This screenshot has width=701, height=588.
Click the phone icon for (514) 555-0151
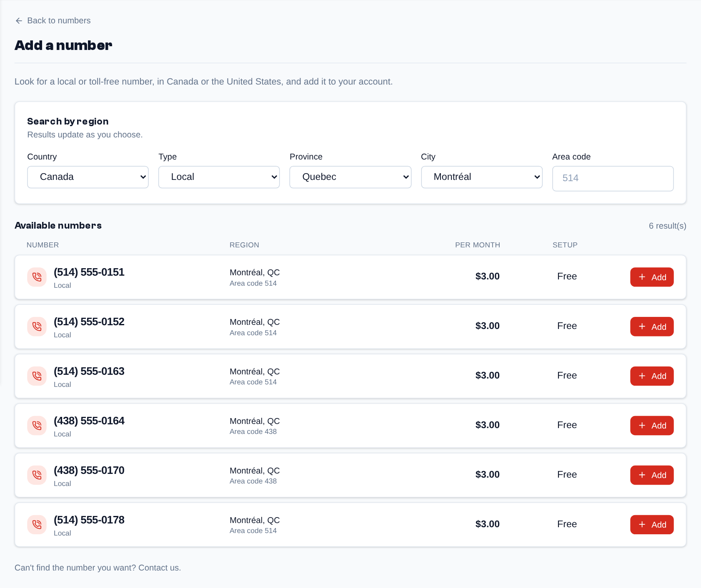point(37,277)
